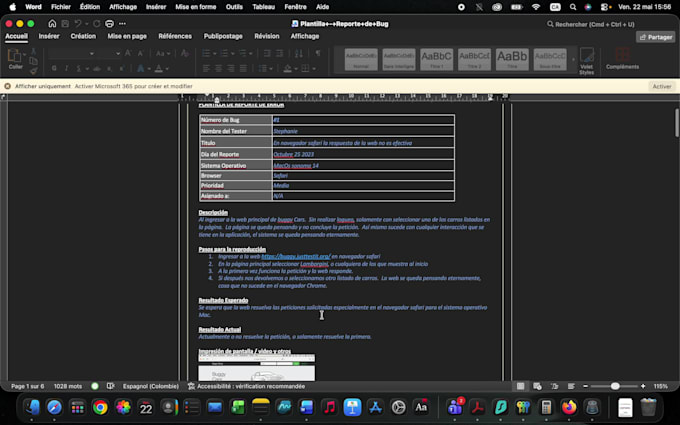
Task: Click the Save icon in title bar
Action: [x=65, y=24]
